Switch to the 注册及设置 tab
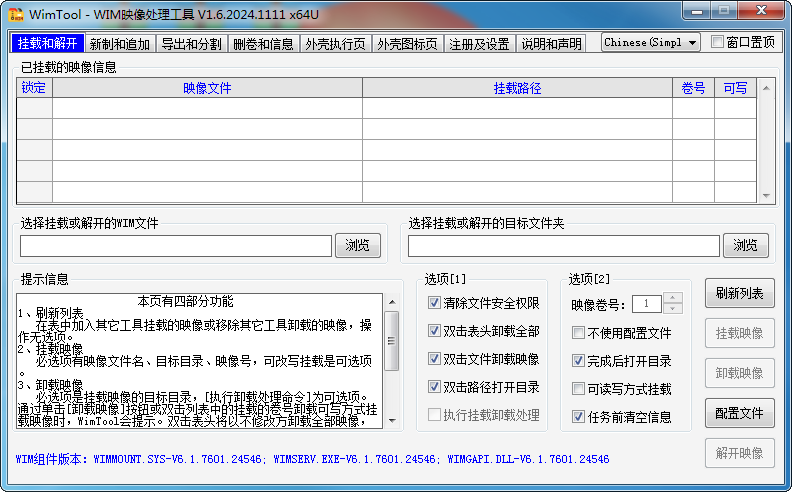 (479, 44)
